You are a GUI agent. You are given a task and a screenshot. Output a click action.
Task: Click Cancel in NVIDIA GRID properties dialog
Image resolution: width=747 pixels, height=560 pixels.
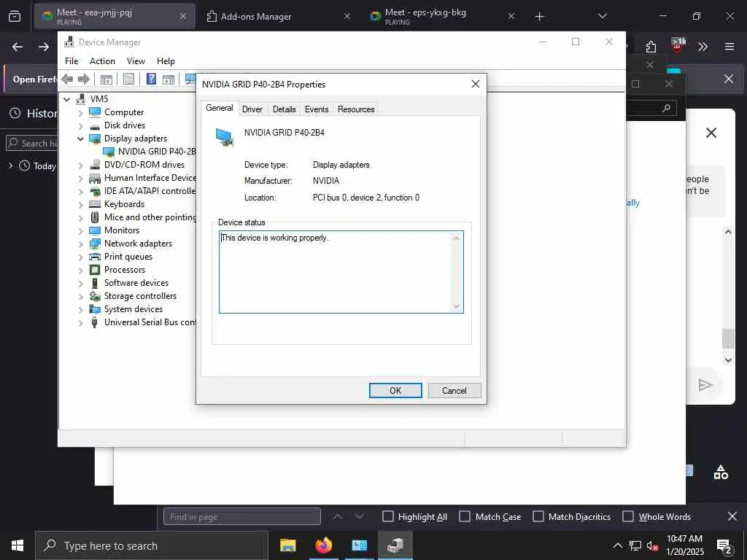(454, 391)
